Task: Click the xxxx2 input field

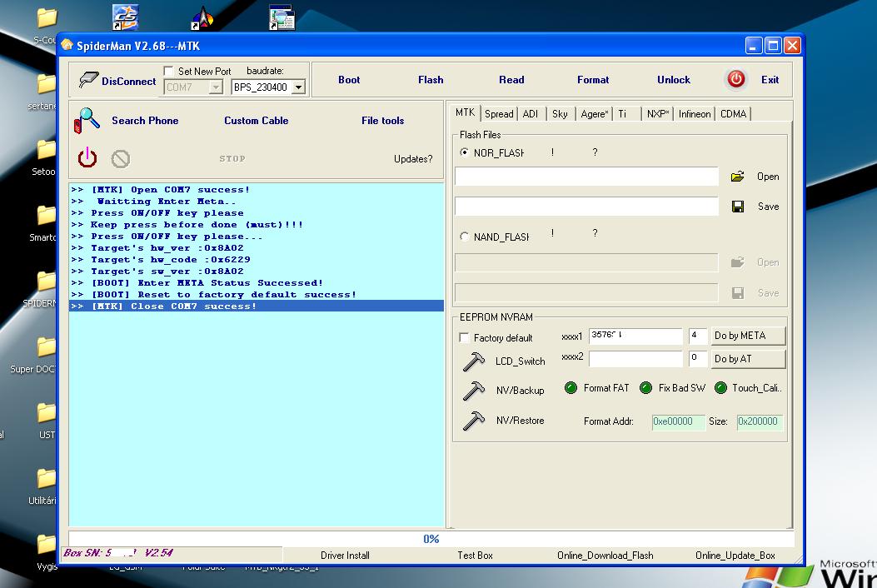Action: (x=635, y=359)
